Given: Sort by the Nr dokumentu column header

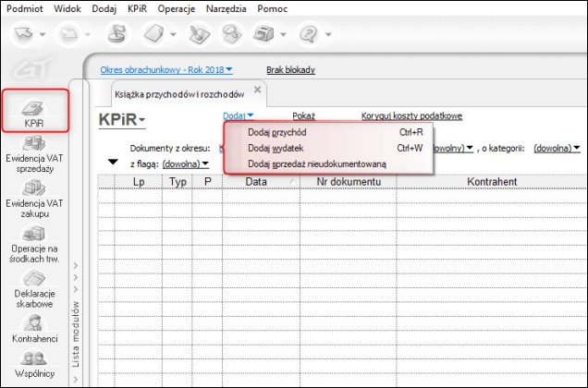Looking at the screenshot, I should pyautogui.click(x=349, y=182).
